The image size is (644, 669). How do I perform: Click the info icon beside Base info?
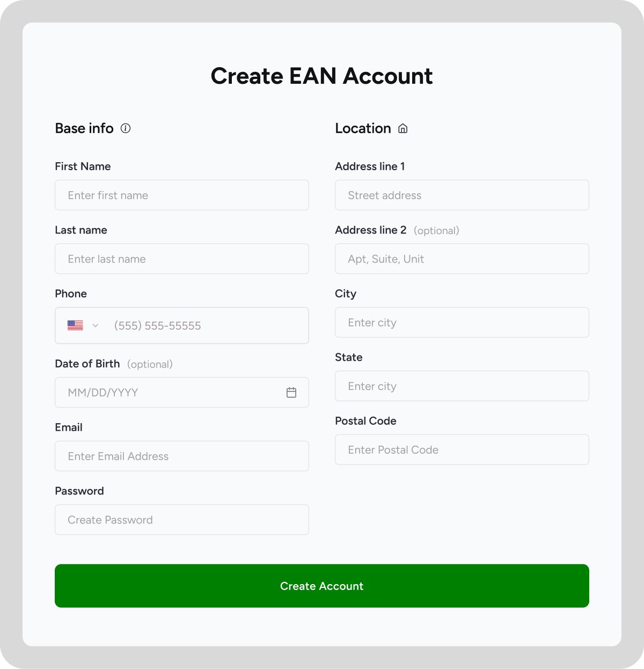(126, 128)
